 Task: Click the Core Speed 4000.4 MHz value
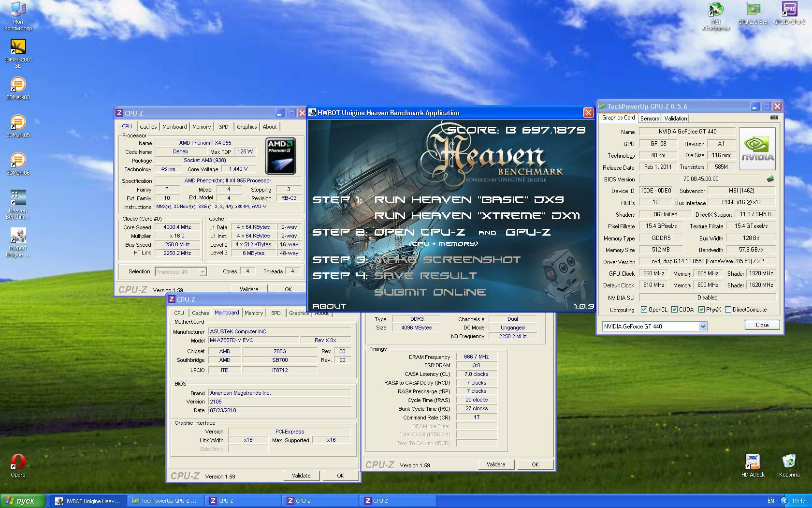click(177, 227)
